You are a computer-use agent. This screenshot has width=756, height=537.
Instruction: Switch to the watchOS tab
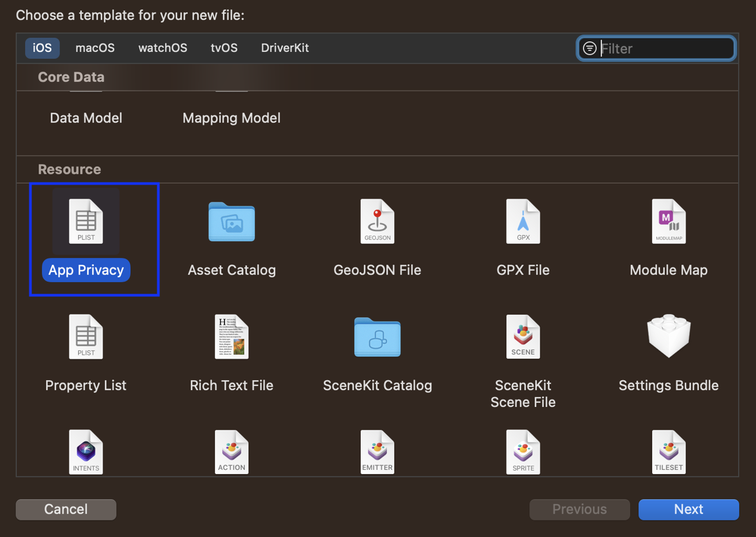click(163, 48)
